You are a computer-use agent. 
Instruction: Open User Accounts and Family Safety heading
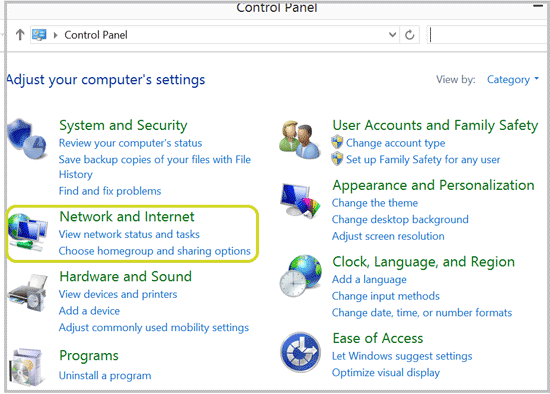(435, 125)
